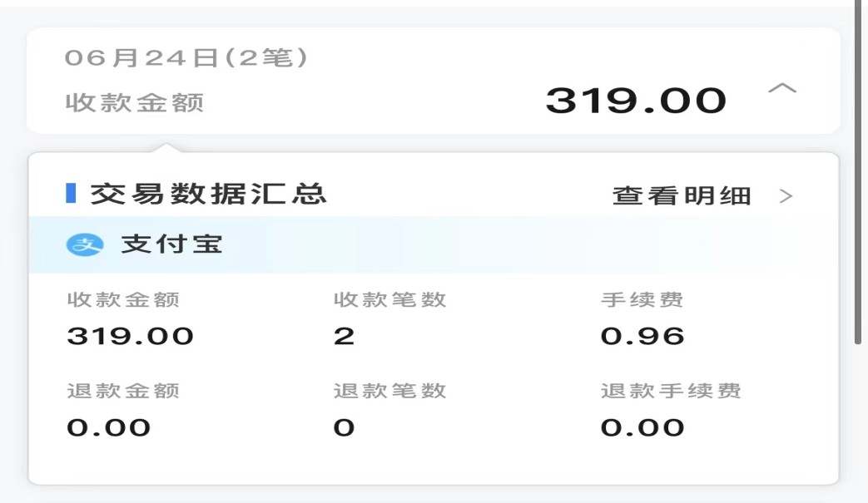Click the Alipay logo icon
868x503 pixels.
click(x=84, y=245)
